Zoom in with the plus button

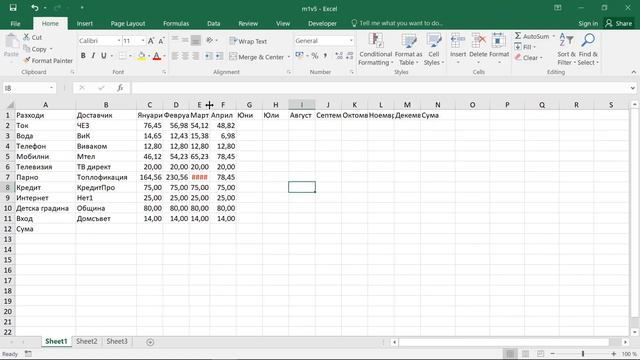point(613,353)
